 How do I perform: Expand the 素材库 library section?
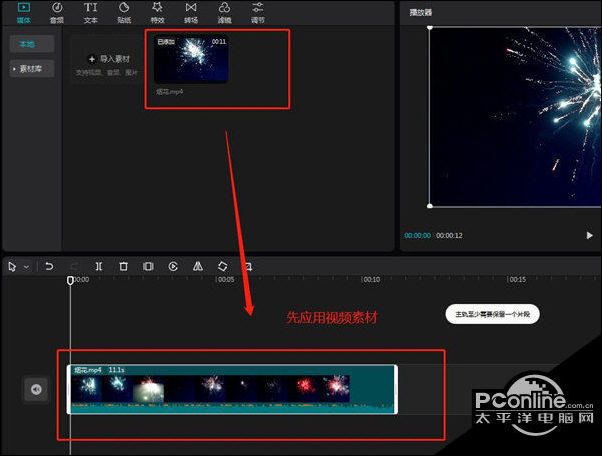(32, 69)
